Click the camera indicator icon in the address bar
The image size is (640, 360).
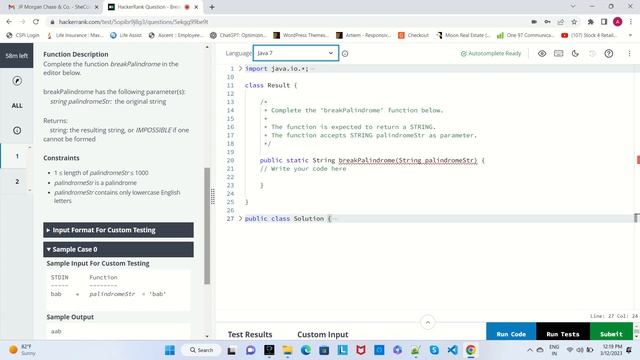pyautogui.click(x=534, y=22)
